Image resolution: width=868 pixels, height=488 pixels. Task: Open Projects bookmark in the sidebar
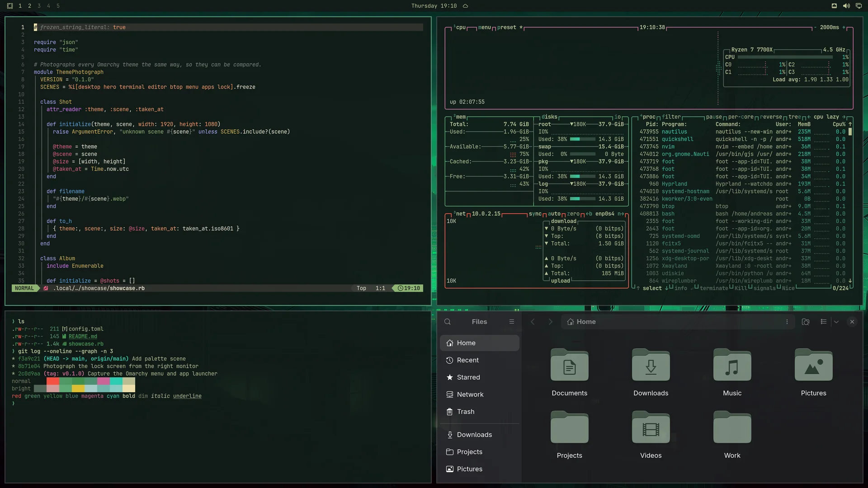point(480,452)
